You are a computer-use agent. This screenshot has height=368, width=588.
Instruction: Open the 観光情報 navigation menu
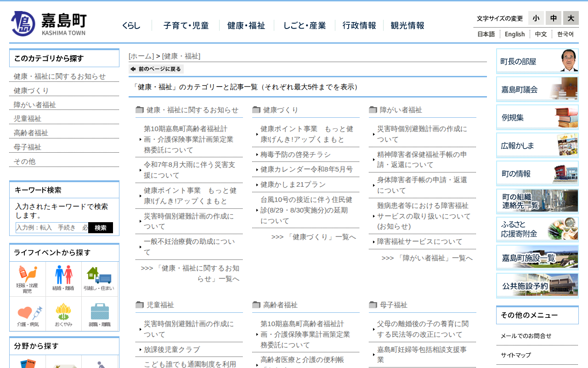point(407,26)
